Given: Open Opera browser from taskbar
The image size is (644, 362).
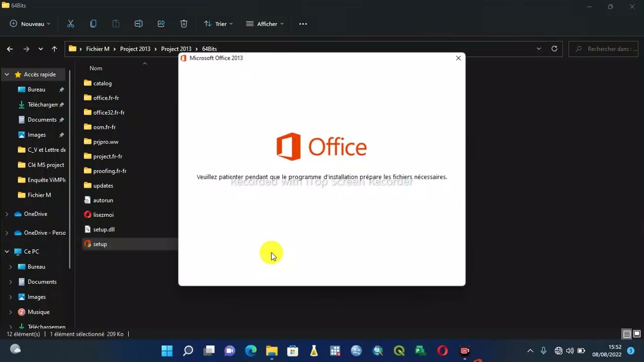Looking at the screenshot, I should pyautogui.click(x=443, y=350).
